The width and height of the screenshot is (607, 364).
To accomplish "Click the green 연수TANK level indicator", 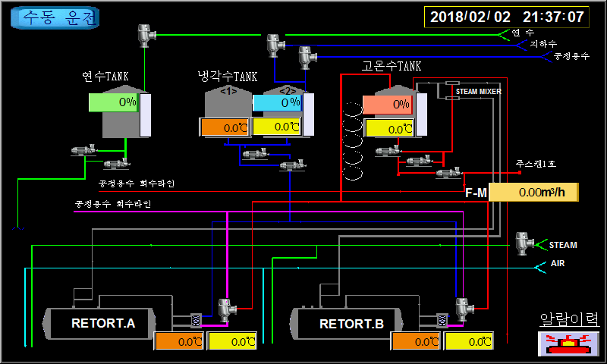I will click(113, 102).
